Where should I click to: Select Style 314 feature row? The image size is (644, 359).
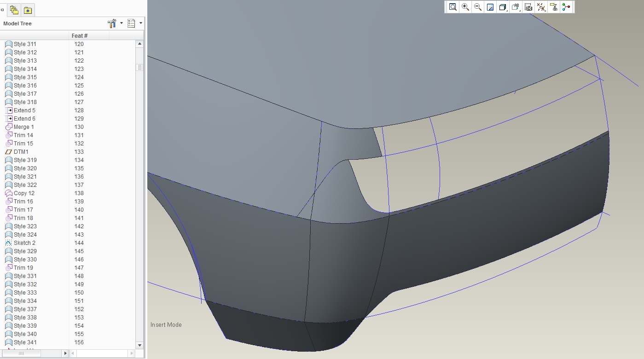point(25,69)
